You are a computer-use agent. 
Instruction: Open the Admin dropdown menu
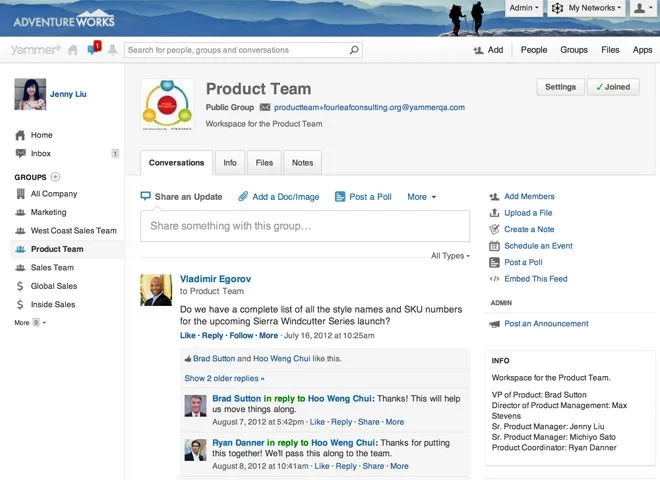[x=524, y=8]
